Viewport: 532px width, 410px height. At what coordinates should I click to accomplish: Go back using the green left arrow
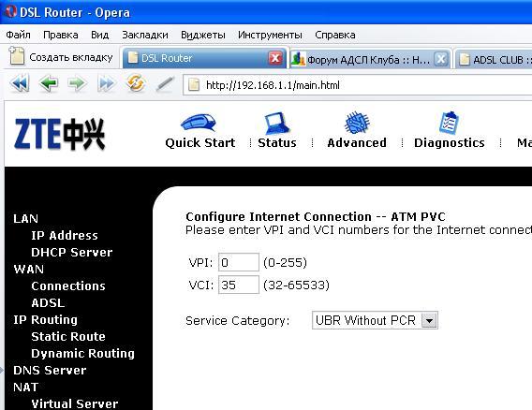[x=49, y=83]
